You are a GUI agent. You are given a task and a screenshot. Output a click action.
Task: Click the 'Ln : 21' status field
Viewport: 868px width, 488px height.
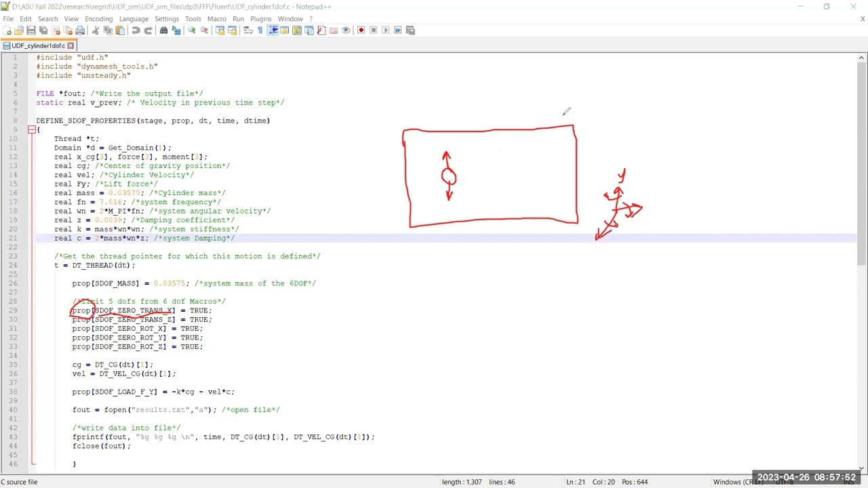coord(576,482)
